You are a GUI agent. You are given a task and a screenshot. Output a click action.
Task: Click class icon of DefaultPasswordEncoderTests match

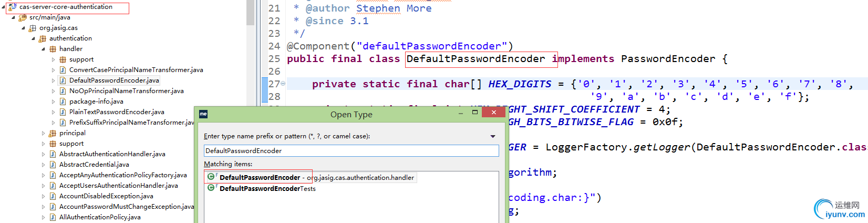pos(211,188)
